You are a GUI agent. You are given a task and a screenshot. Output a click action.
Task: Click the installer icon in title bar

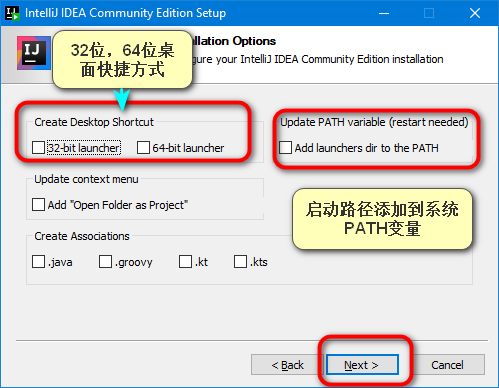pyautogui.click(x=12, y=13)
